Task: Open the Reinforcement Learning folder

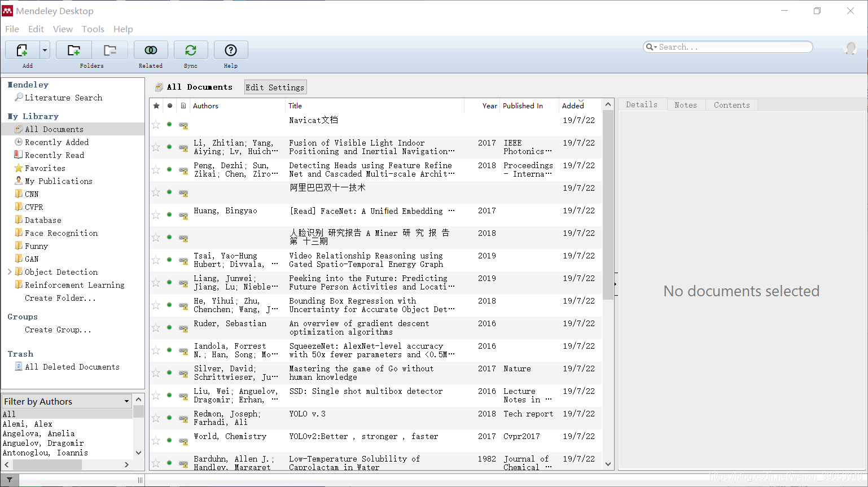Action: (x=74, y=285)
